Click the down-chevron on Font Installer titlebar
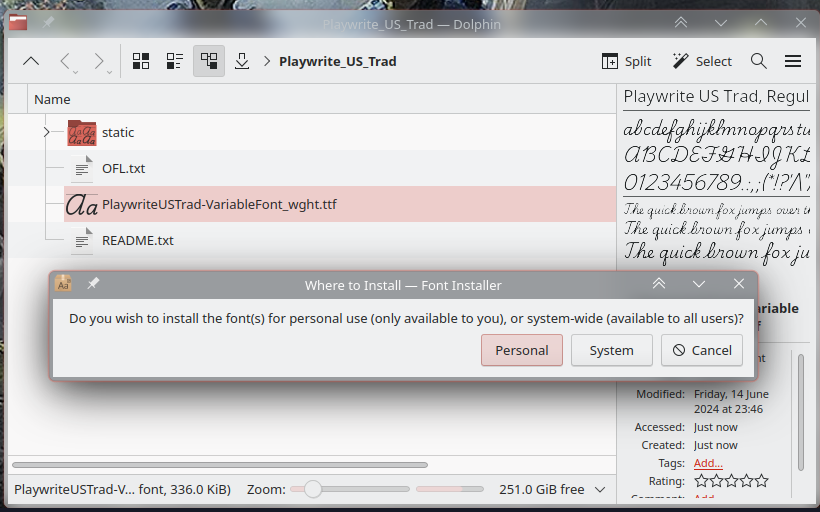This screenshot has height=512, width=820. coord(699,284)
